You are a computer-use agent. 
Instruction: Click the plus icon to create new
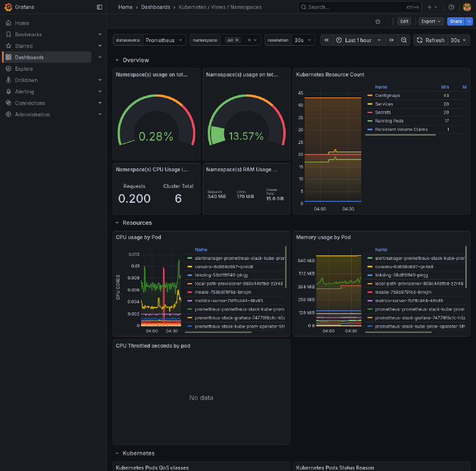pyautogui.click(x=430, y=7)
